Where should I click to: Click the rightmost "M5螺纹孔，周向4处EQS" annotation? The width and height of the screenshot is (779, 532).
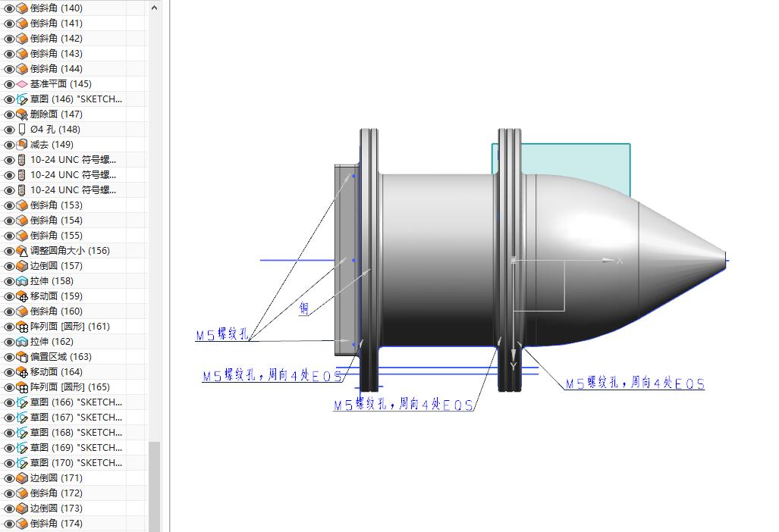(635, 383)
